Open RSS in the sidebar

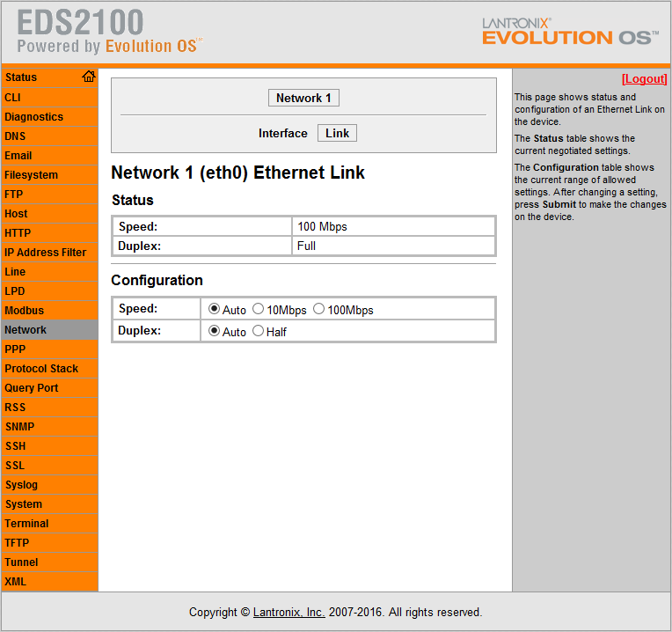50,408
